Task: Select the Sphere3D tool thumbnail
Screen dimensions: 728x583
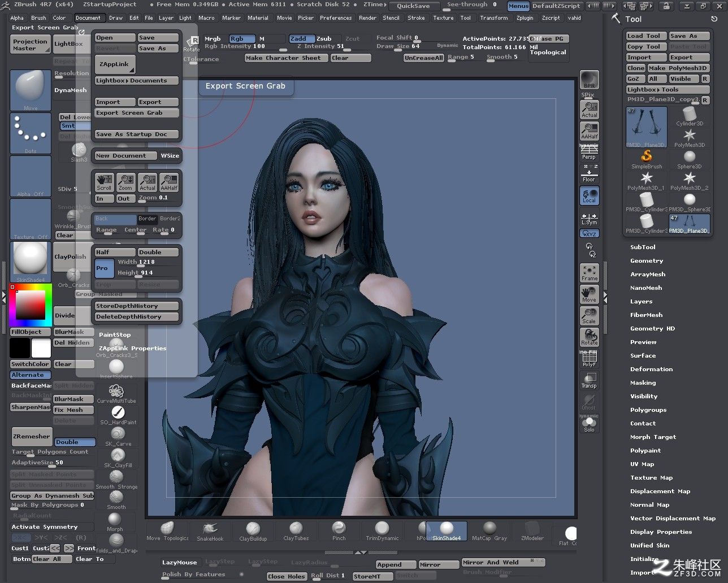Action: 689,159
